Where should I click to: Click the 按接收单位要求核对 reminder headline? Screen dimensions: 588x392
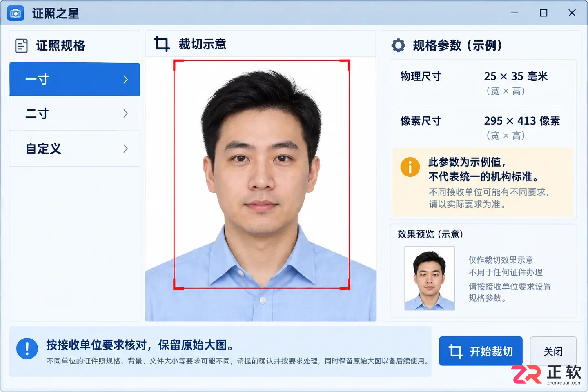point(140,345)
